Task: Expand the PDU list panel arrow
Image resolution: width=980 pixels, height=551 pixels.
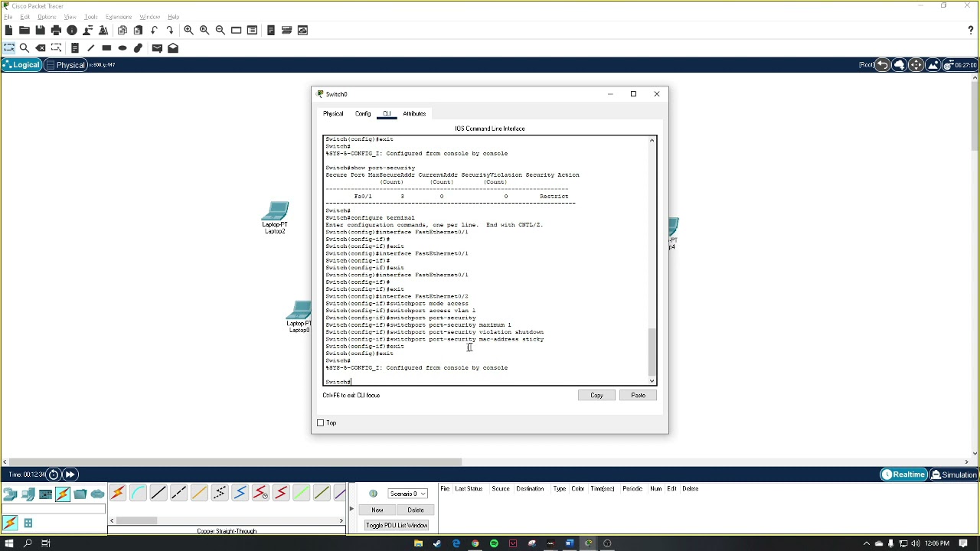Action: 351,510
